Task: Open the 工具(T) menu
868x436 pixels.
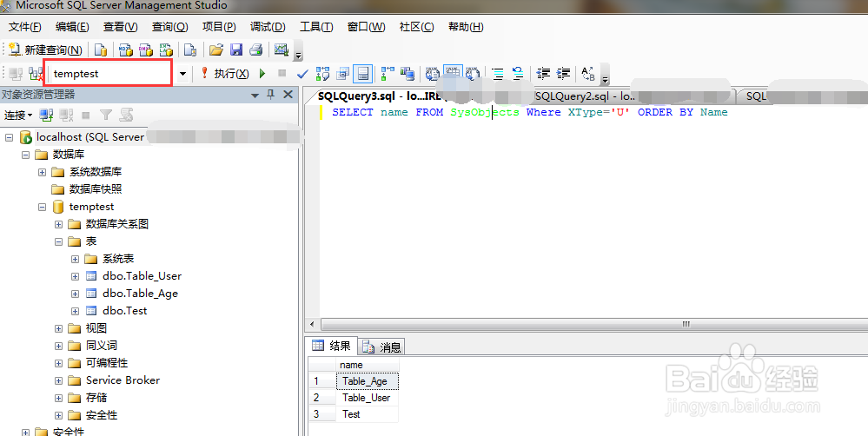Action: point(316,27)
